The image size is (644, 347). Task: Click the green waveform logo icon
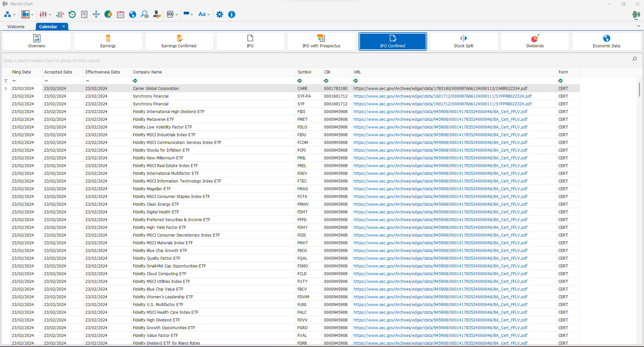[636, 14]
